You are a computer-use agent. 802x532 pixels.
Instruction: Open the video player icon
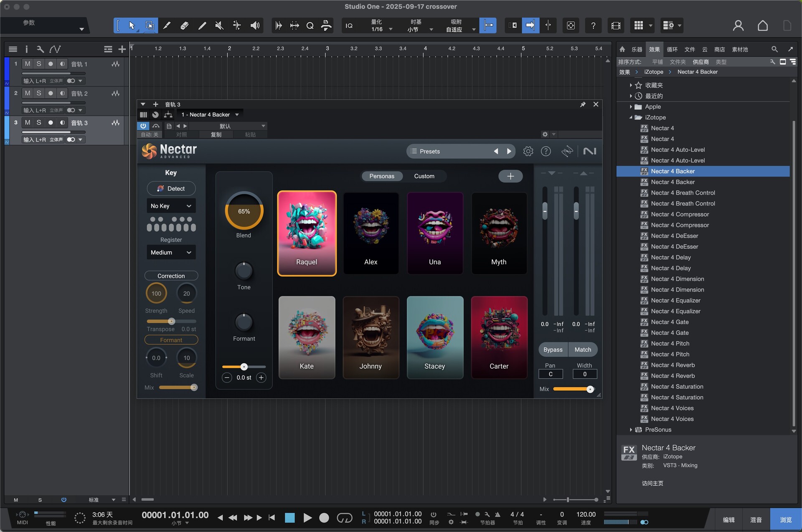tap(616, 25)
